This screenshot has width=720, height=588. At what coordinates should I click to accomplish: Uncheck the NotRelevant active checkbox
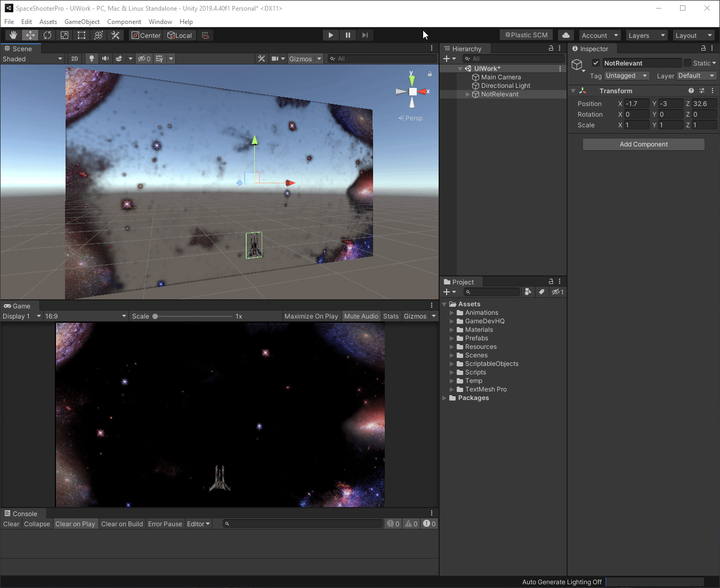tap(596, 63)
